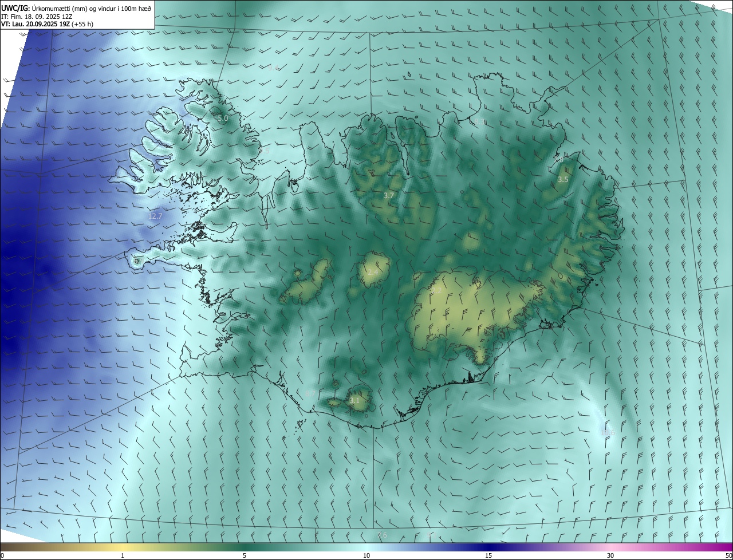Click the 10 tick on the colour scale
Image resolution: width=733 pixels, height=560 pixels.
(366, 556)
